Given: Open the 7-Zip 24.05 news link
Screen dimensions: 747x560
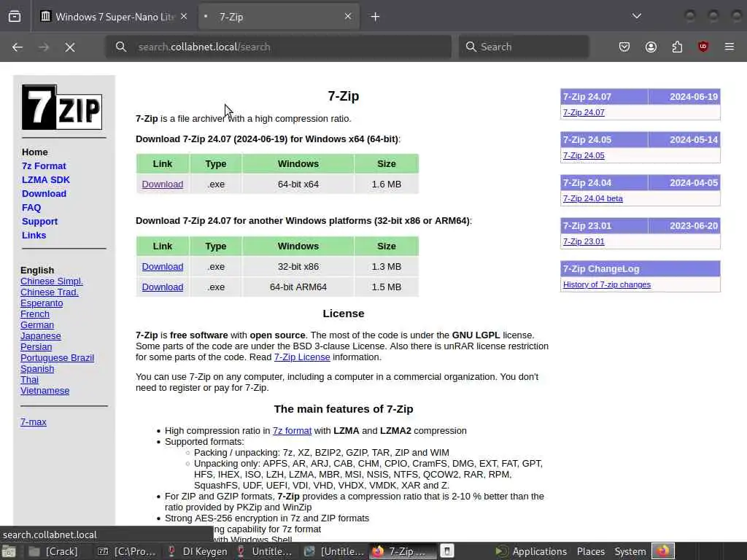Looking at the screenshot, I should (x=584, y=155).
